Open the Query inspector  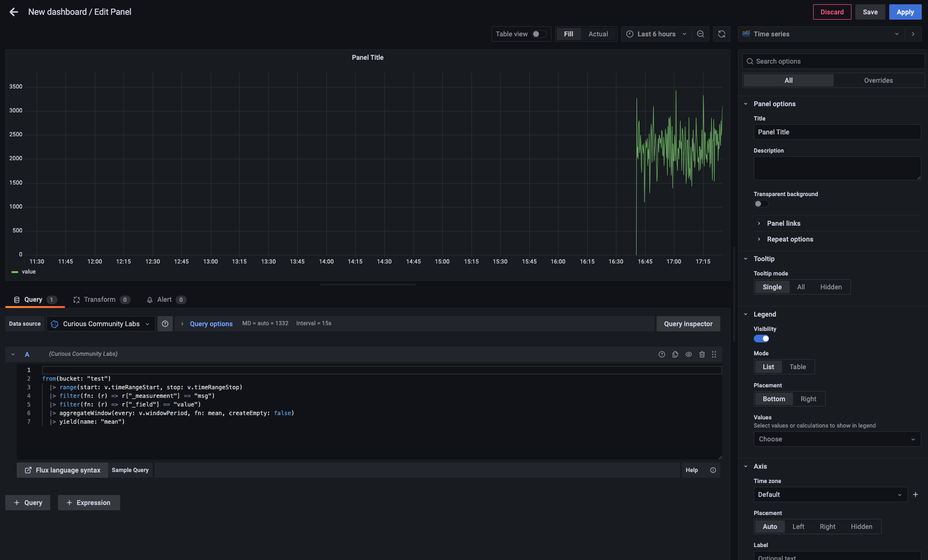688,324
